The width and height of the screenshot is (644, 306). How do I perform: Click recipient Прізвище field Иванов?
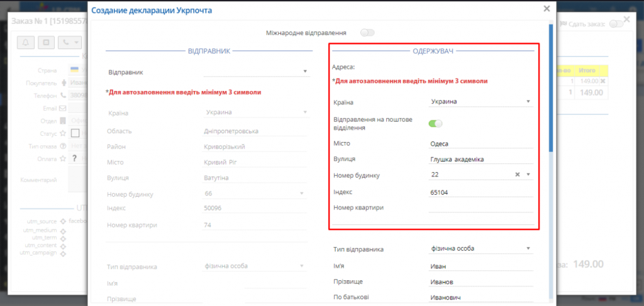480,281
